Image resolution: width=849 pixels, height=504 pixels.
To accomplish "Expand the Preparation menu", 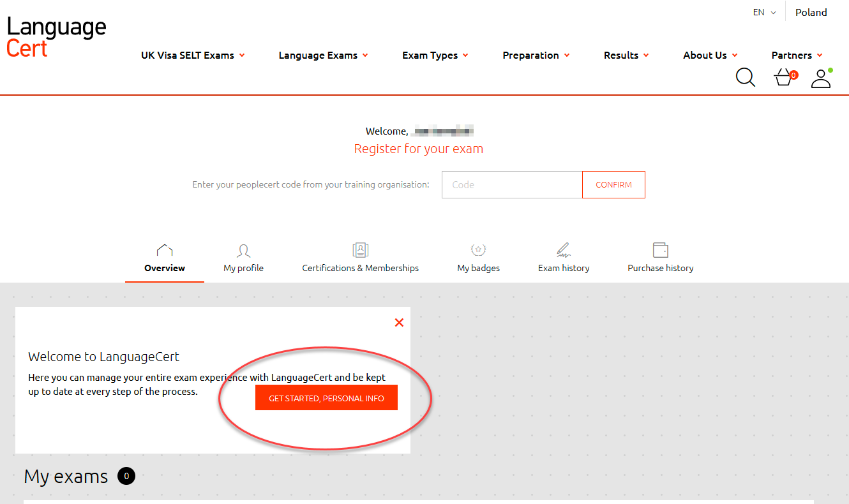I will point(536,56).
